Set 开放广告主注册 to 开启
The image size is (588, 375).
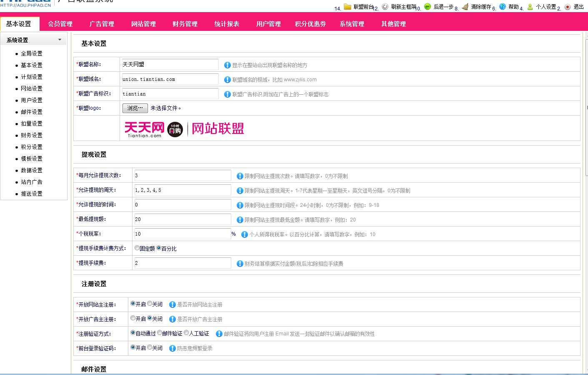pos(133,318)
